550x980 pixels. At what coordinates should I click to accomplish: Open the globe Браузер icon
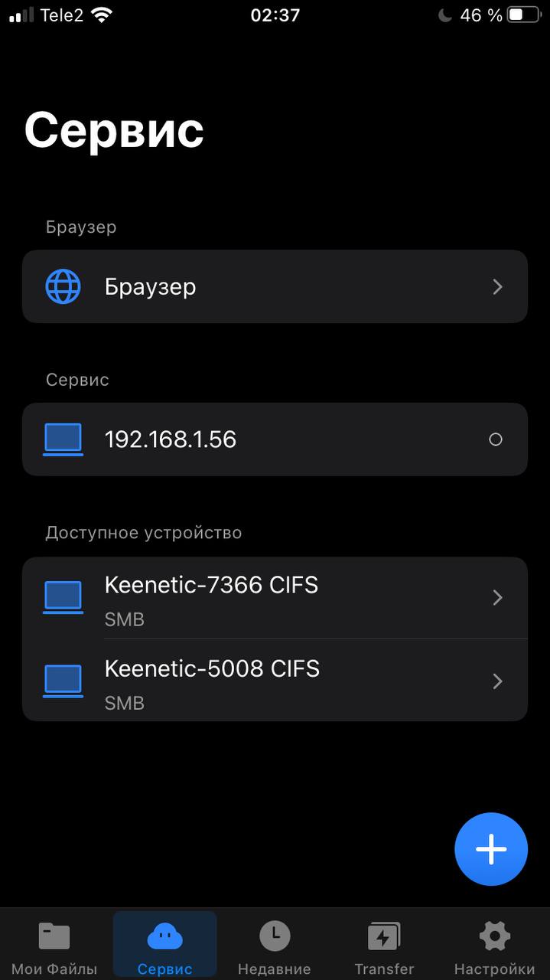[63, 286]
